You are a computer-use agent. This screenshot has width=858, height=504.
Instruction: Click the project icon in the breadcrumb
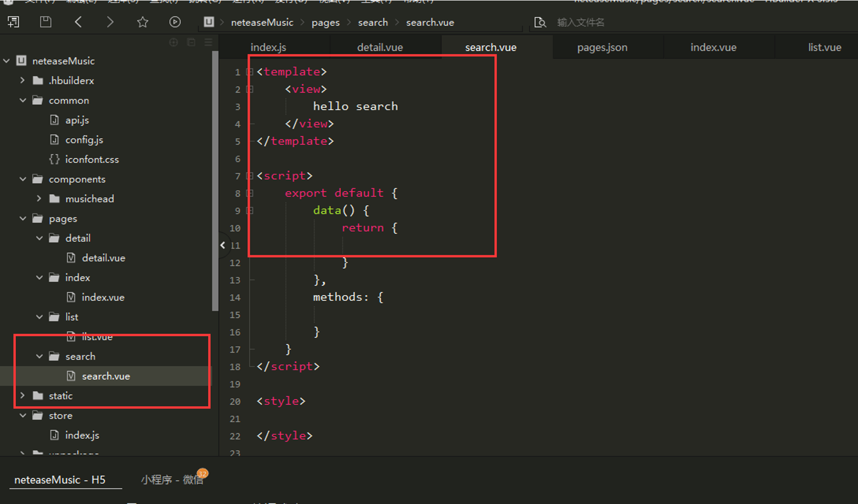(209, 22)
